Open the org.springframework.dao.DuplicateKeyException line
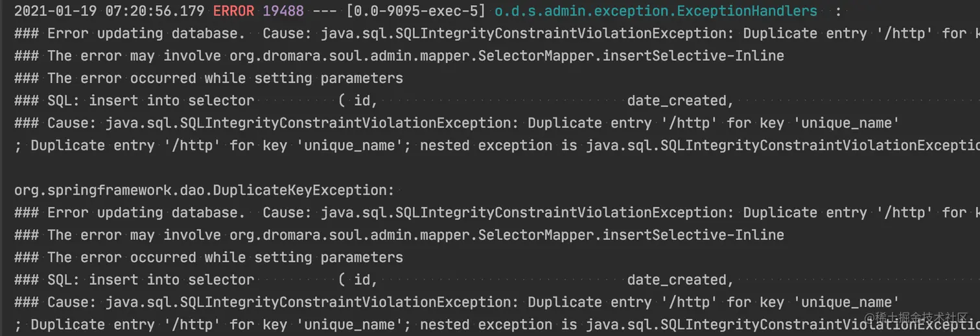The image size is (980, 336). [x=204, y=190]
